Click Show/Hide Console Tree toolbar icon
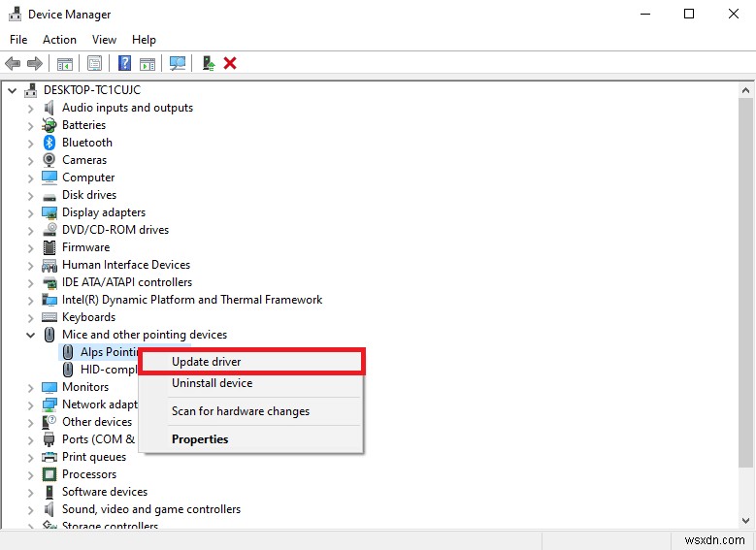Viewport: 756px width, 550px height. pyautogui.click(x=65, y=63)
